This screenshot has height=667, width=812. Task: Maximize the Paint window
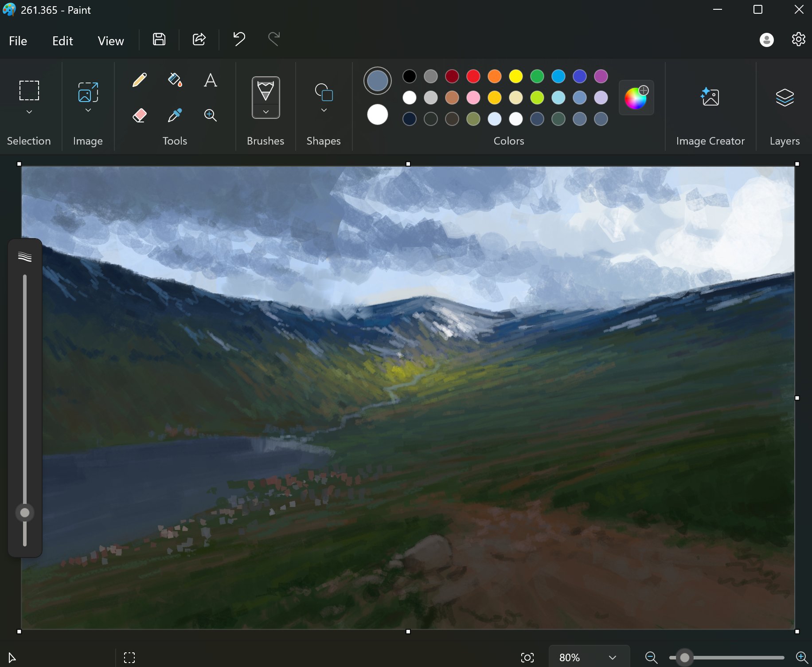[x=758, y=9]
